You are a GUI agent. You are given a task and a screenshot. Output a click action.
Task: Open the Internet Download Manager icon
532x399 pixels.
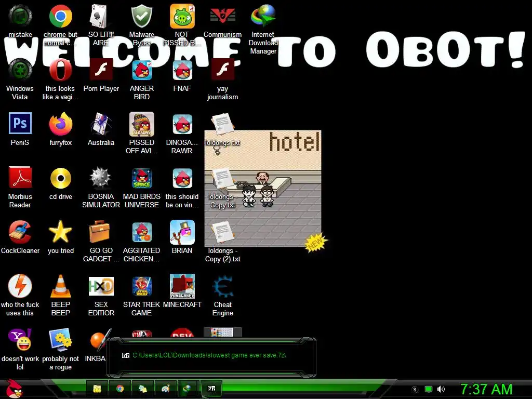(x=263, y=16)
